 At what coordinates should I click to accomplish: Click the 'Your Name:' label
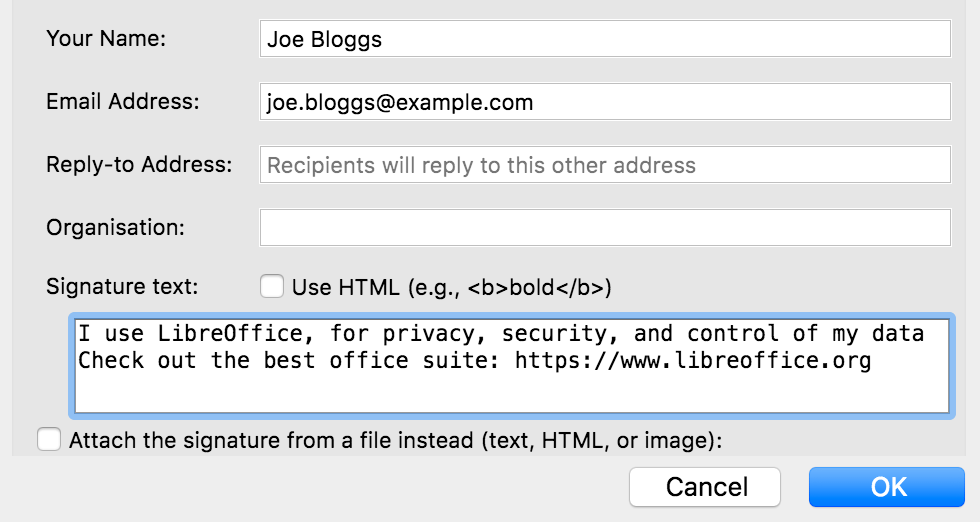[106, 39]
